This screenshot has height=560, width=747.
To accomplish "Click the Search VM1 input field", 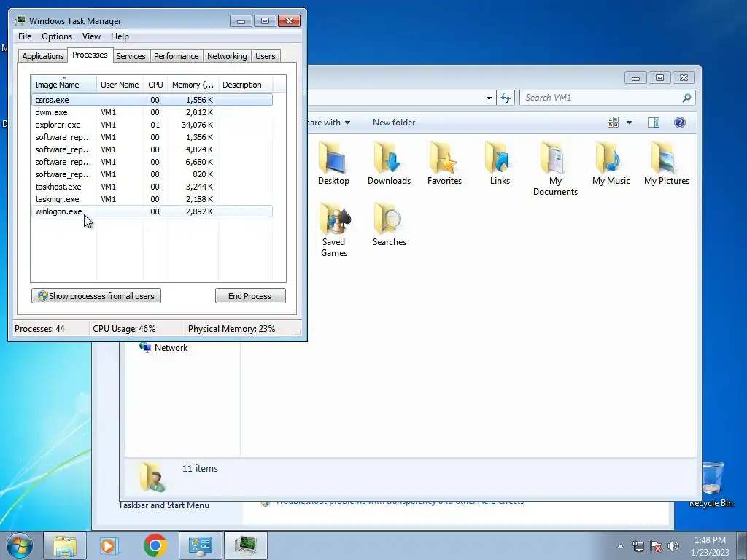I will pos(601,98).
